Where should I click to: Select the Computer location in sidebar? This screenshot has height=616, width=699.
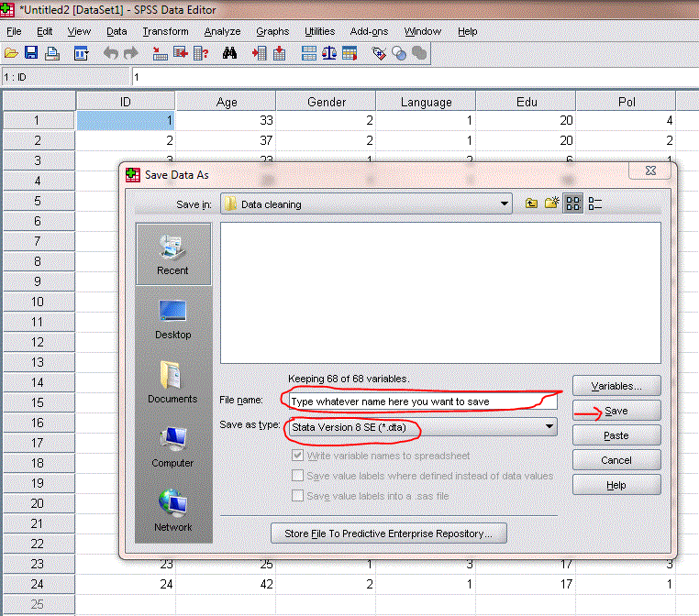point(172,447)
